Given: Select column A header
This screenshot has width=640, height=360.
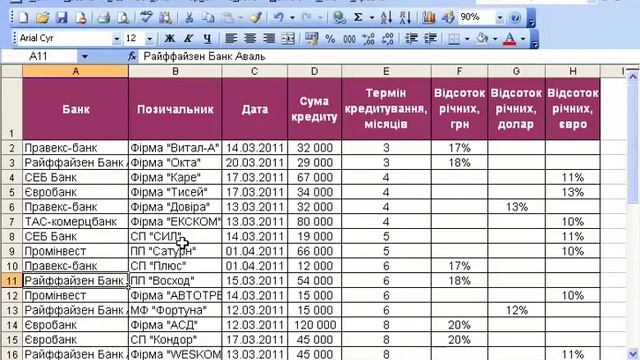Looking at the screenshot, I should [76, 71].
